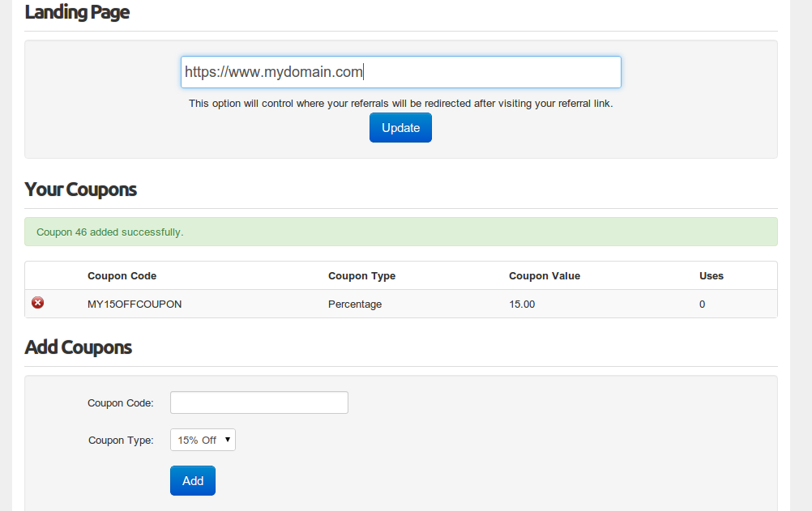Click the Add button to add coupon
This screenshot has height=511, width=812.
(x=193, y=481)
